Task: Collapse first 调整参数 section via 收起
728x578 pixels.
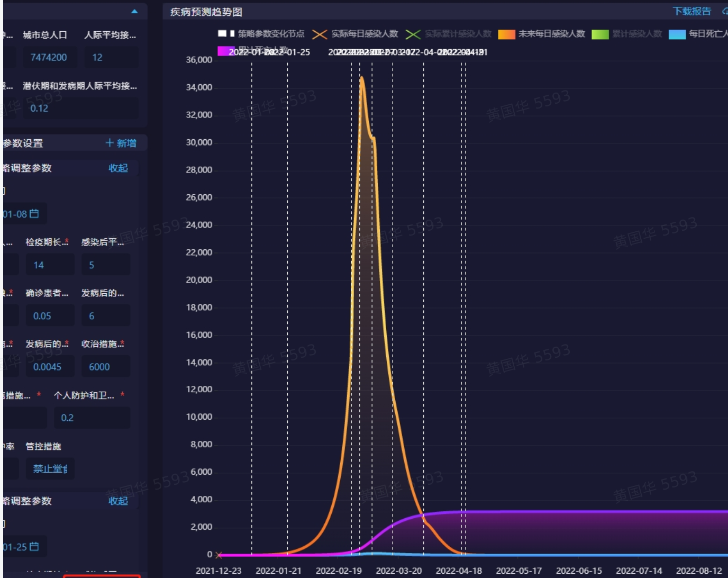Action: tap(118, 168)
